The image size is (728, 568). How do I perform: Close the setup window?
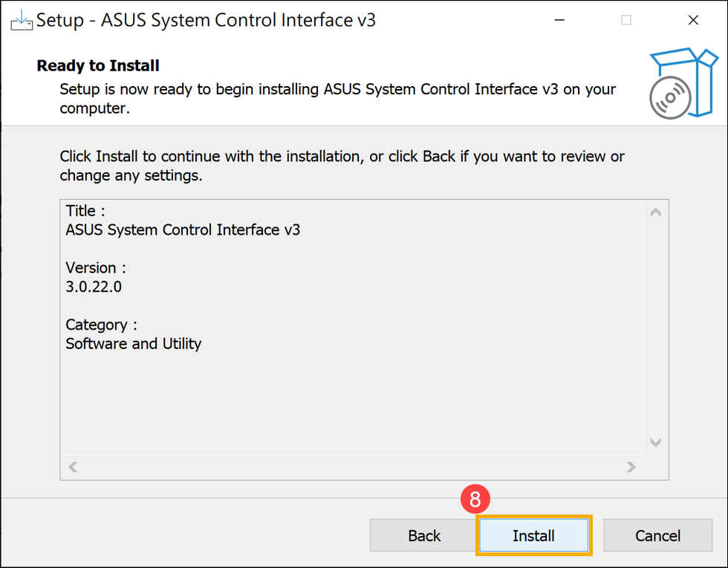coord(693,20)
